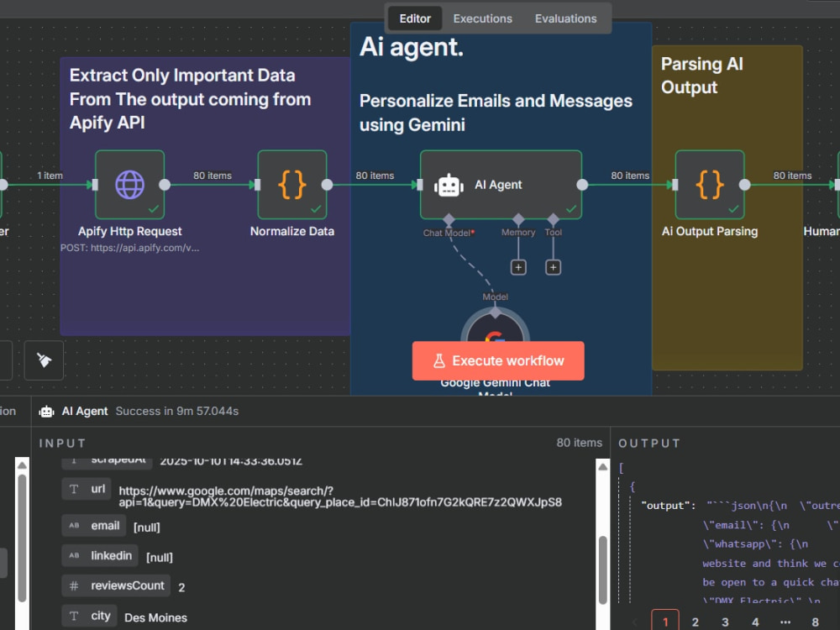840x630 pixels.
Task: Click the email field type icon
Action: (x=74, y=526)
